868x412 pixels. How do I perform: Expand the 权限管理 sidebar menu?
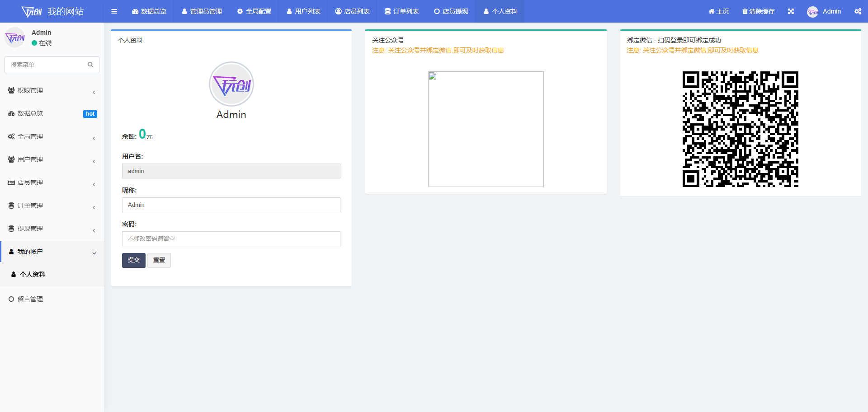point(52,90)
